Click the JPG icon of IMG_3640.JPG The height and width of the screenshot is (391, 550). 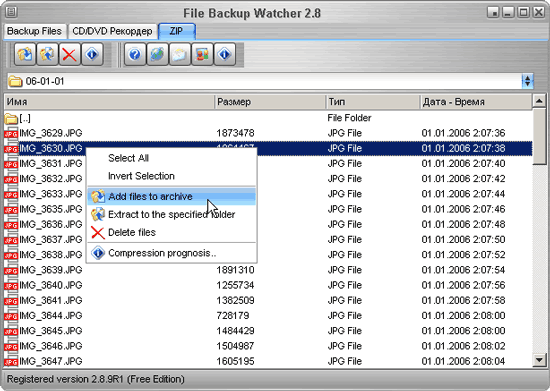coord(11,285)
